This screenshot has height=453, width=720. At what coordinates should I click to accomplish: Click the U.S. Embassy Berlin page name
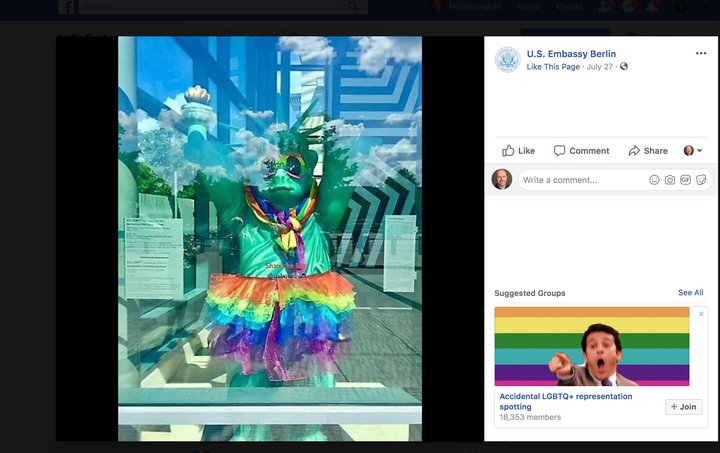point(571,54)
